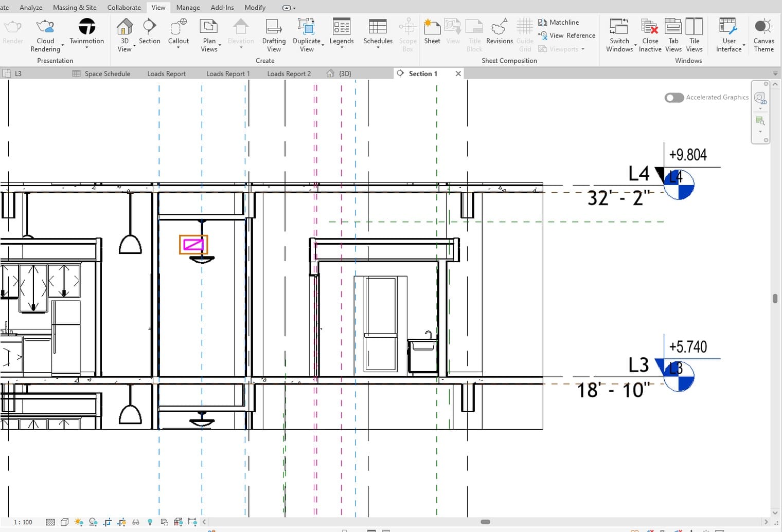Expand the zoom options dropdown arrow

pyautogui.click(x=760, y=132)
